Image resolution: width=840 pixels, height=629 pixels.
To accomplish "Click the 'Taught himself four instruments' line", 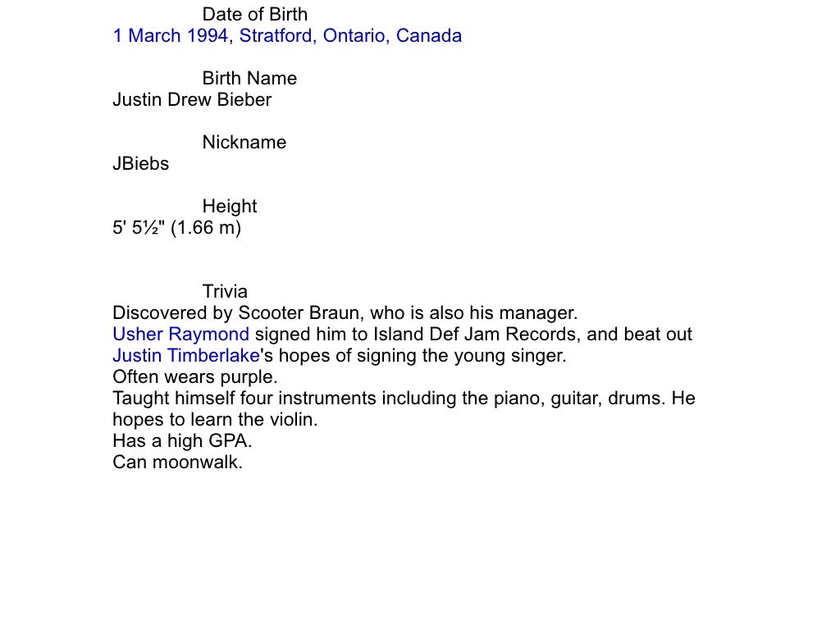I will [x=404, y=398].
